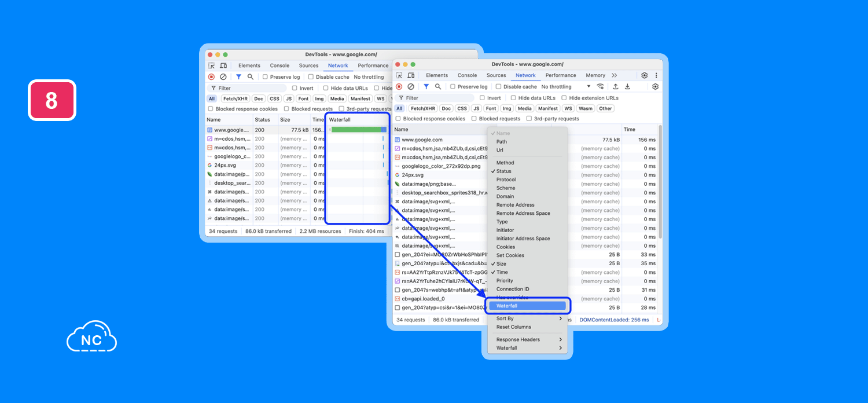Check Blocked response cookies in front window
Viewport: 868px width, 403px height.
point(398,119)
